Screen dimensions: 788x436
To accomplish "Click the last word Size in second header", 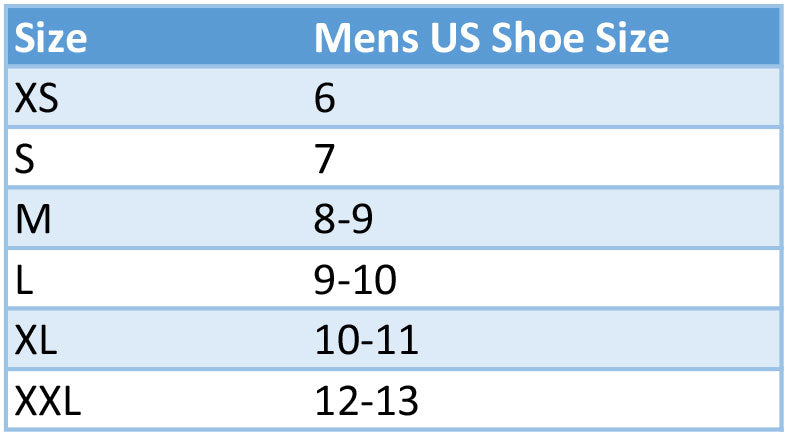I will pos(631,38).
